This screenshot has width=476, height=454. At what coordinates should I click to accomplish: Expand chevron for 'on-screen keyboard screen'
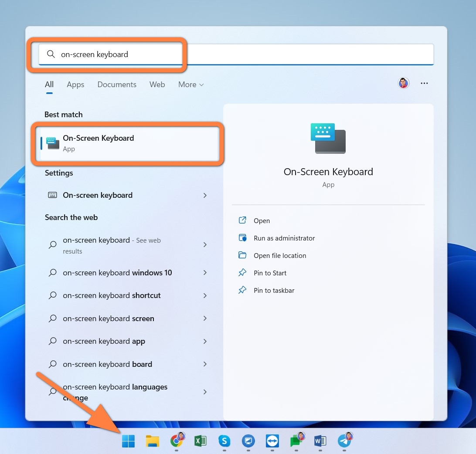[x=205, y=318]
